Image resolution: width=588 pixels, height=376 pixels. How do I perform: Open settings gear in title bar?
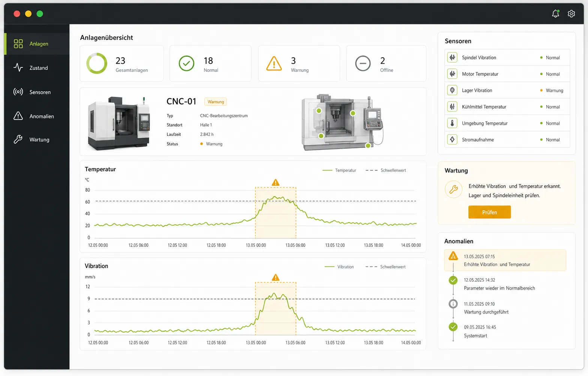[571, 14]
